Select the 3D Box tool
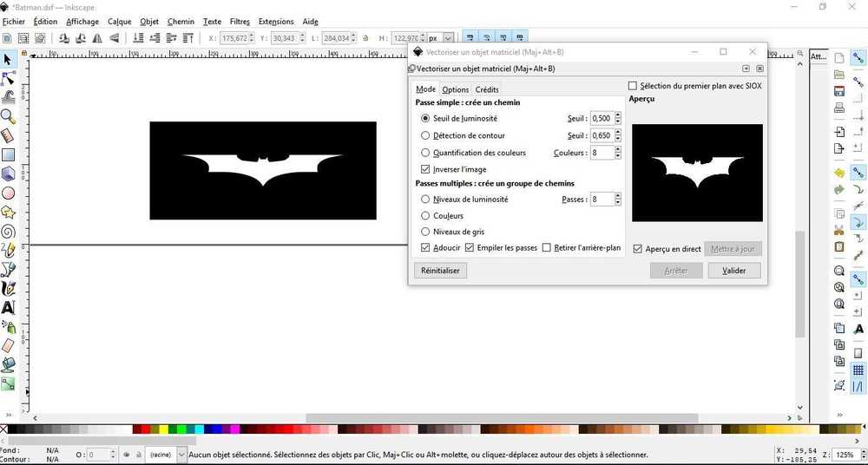868x465 pixels. coord(8,174)
